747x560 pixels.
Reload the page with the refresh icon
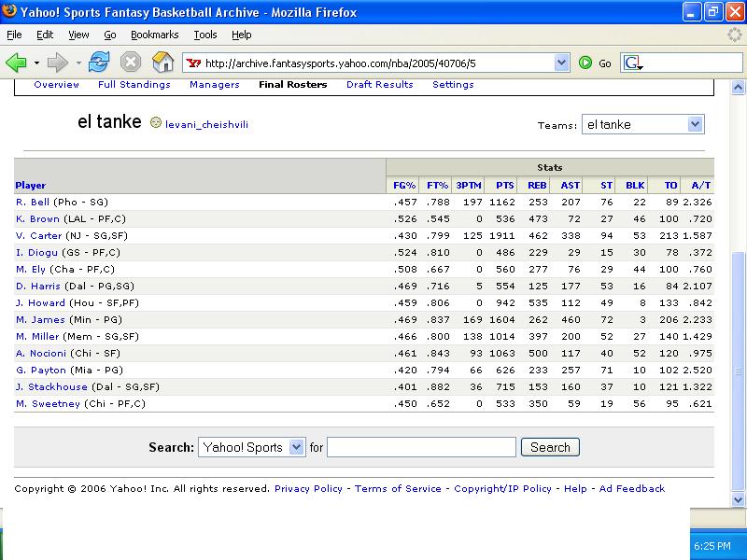99,63
